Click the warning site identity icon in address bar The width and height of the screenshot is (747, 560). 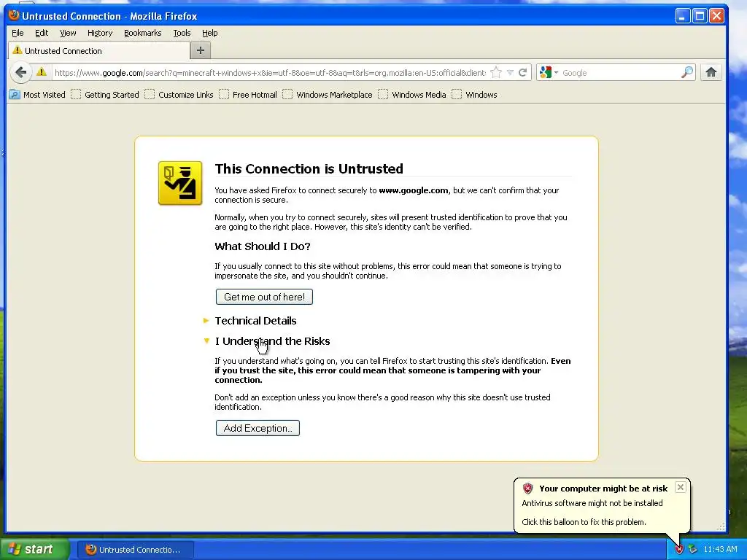[x=42, y=72]
